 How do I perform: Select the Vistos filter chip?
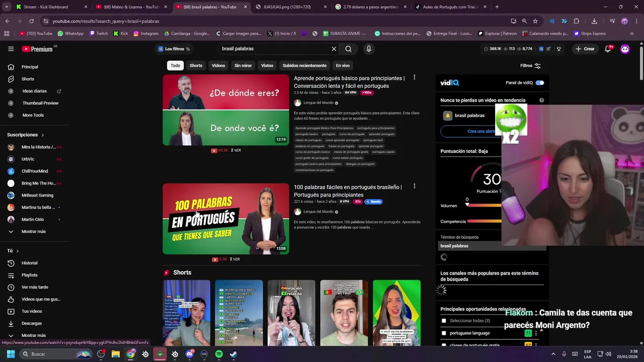click(x=267, y=65)
